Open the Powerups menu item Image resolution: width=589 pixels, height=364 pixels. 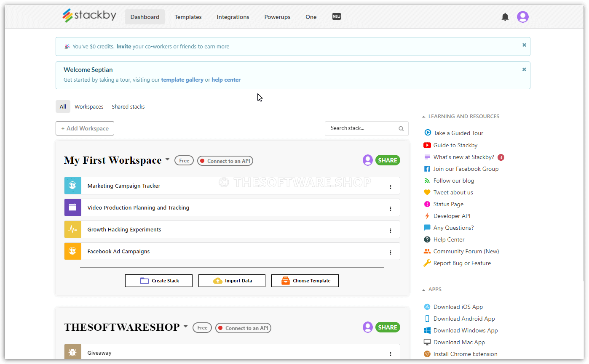point(277,17)
